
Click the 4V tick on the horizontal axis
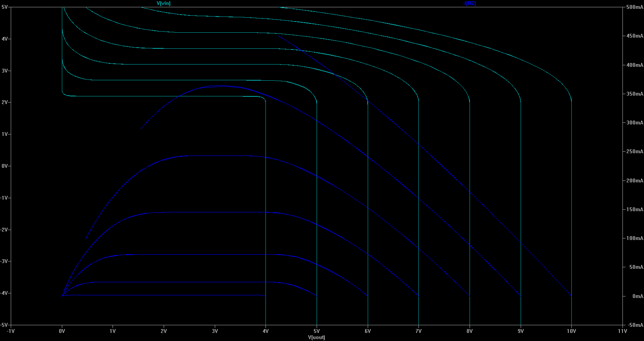coord(266,331)
